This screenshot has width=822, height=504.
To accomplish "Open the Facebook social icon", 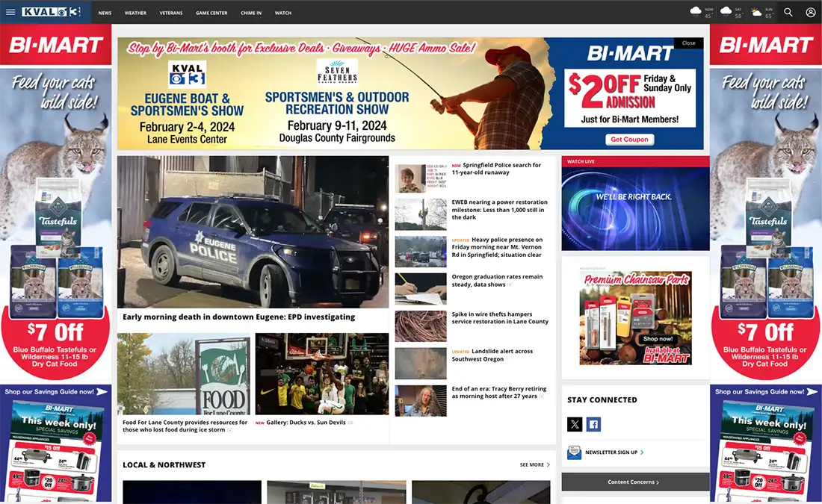I will [x=593, y=424].
